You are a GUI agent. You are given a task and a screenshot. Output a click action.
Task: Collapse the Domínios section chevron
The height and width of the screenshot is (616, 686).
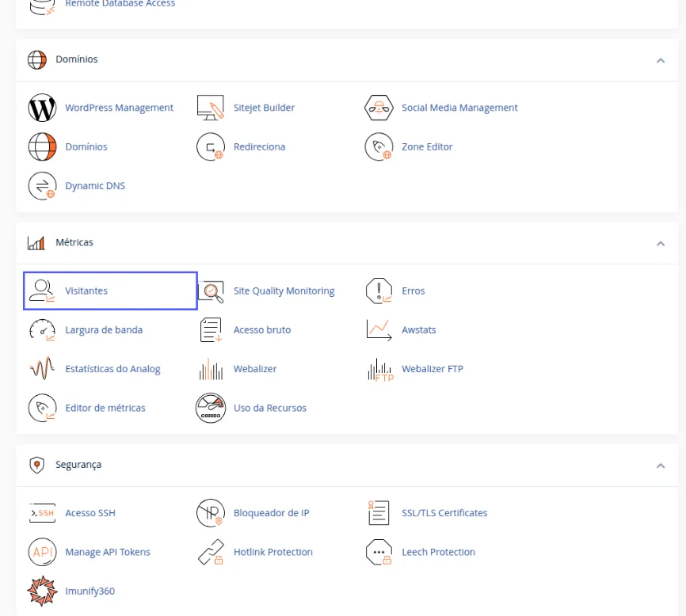661,60
